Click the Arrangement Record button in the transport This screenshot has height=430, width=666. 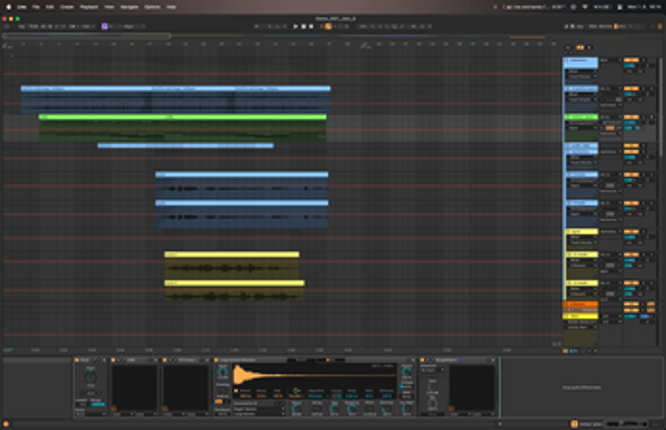point(311,25)
